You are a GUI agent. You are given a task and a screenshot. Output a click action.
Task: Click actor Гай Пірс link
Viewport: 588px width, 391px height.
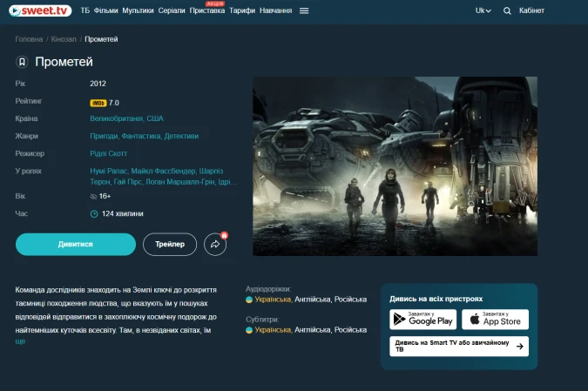tap(127, 182)
